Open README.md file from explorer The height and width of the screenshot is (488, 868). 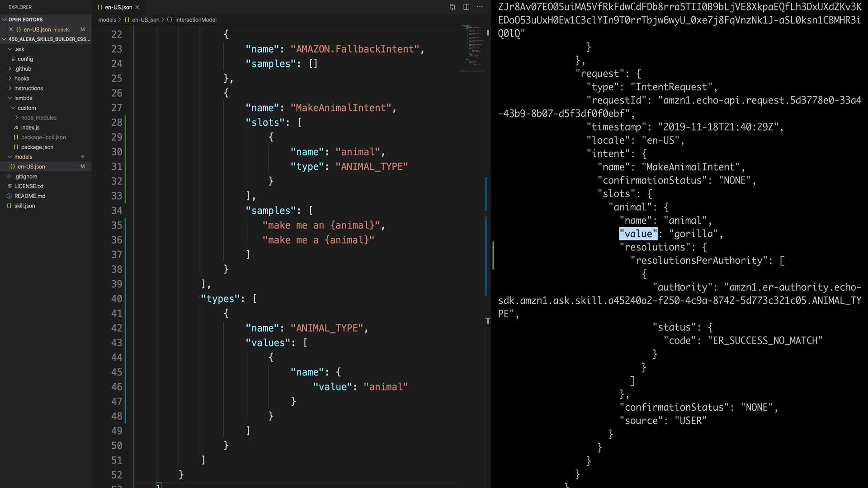[x=29, y=196]
